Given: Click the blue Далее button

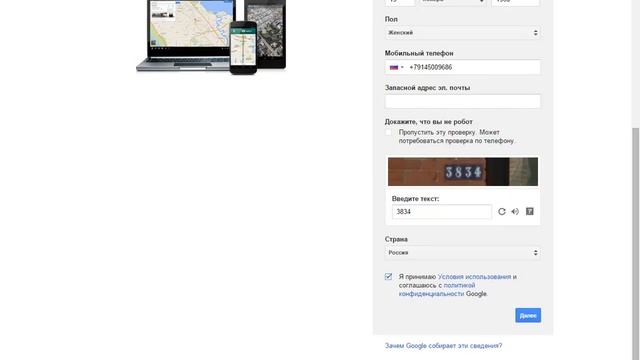Looking at the screenshot, I should [x=528, y=315].
